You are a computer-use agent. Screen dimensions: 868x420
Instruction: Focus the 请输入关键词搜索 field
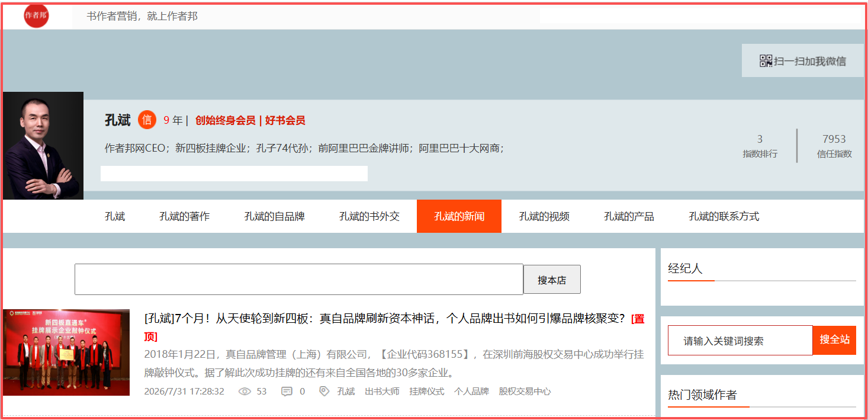pos(740,341)
